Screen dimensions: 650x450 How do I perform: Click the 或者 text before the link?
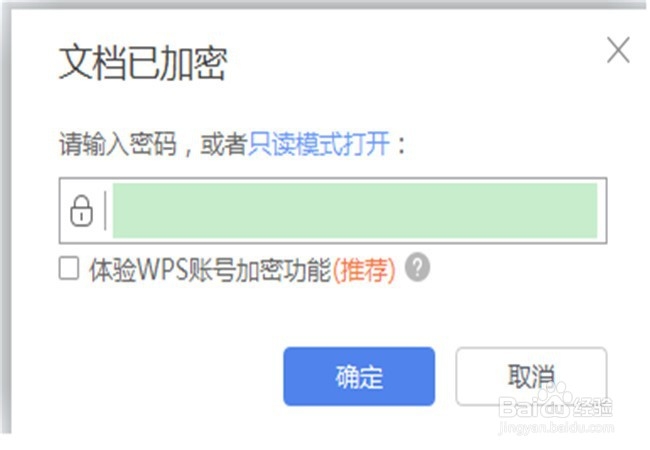[x=224, y=144]
